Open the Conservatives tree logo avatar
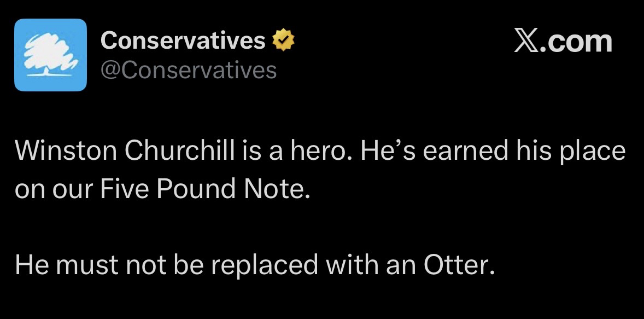Image resolution: width=644 pixels, height=319 pixels. click(x=50, y=55)
